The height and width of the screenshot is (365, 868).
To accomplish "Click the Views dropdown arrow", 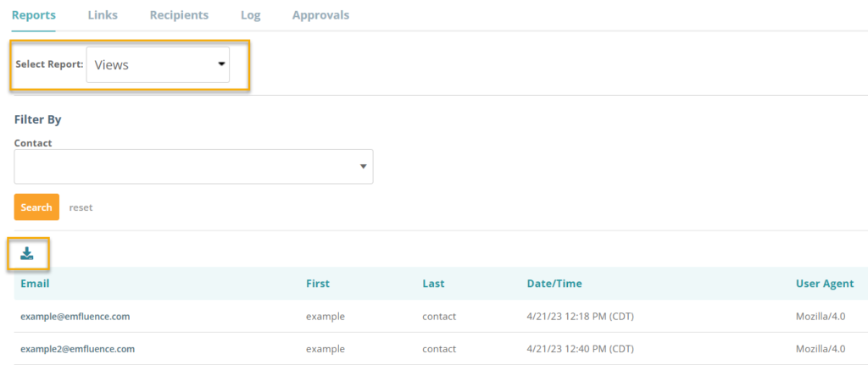I will (221, 64).
